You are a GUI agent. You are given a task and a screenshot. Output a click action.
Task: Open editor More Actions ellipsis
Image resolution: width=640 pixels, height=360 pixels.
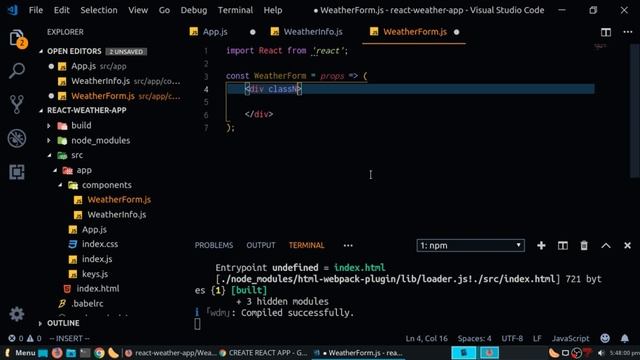627,32
